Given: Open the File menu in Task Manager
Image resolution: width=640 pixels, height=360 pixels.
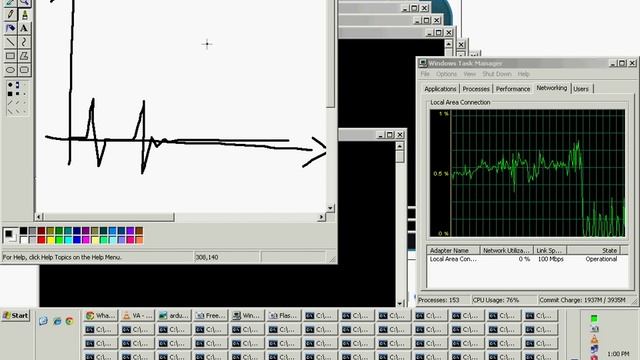Looking at the screenshot, I should tap(425, 74).
